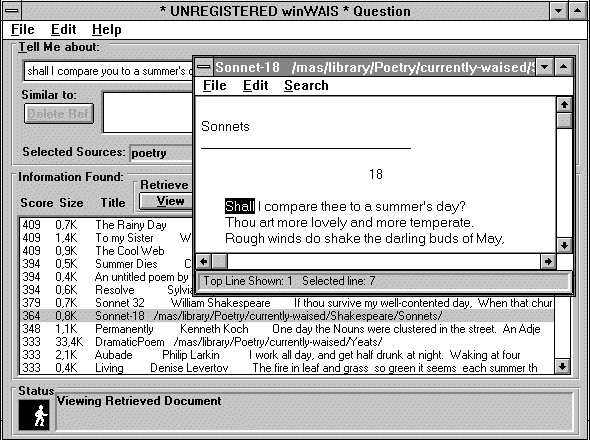Minimize the winWAIS Question main window

coord(558,11)
